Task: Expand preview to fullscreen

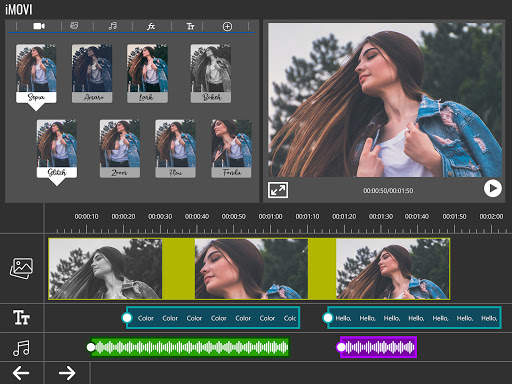Action: tap(278, 190)
